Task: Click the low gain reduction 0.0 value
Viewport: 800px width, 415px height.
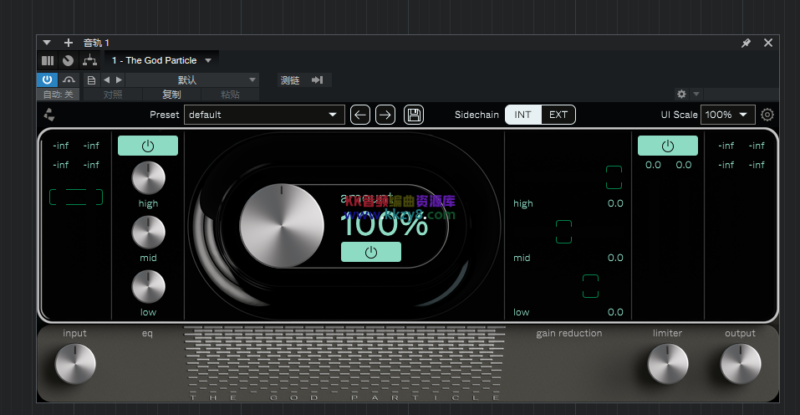Action: point(615,312)
